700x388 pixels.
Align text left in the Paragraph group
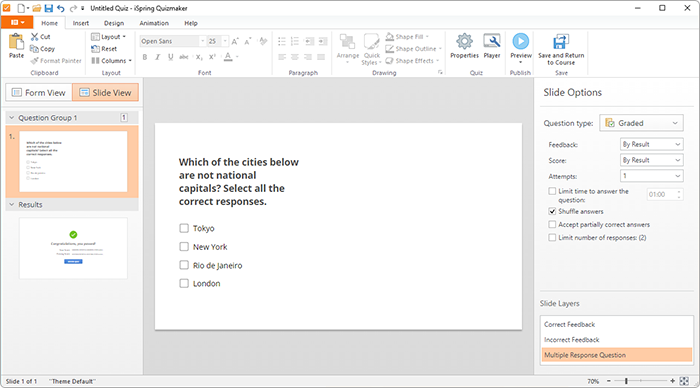(x=282, y=57)
